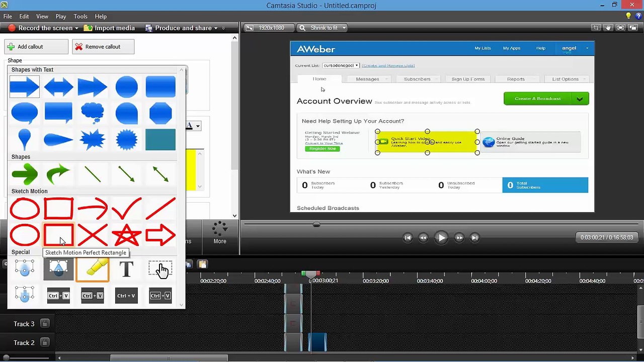Pick the blue thought cloud callout

93,113
